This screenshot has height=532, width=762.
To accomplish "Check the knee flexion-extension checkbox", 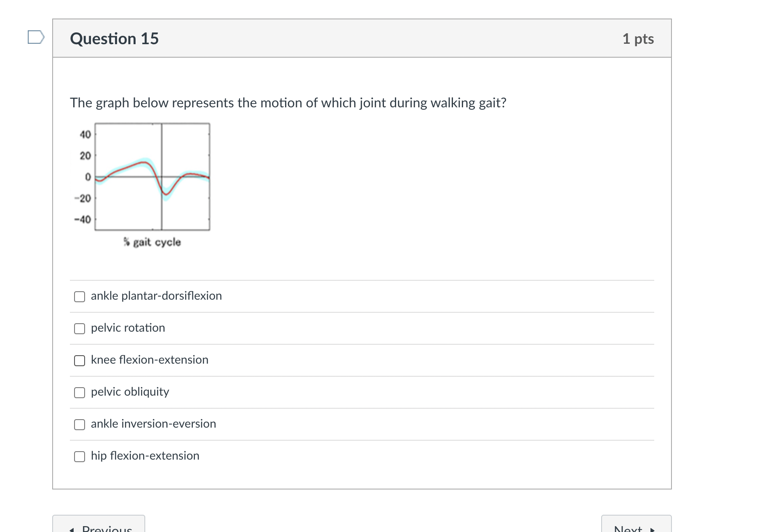I will coord(79,360).
